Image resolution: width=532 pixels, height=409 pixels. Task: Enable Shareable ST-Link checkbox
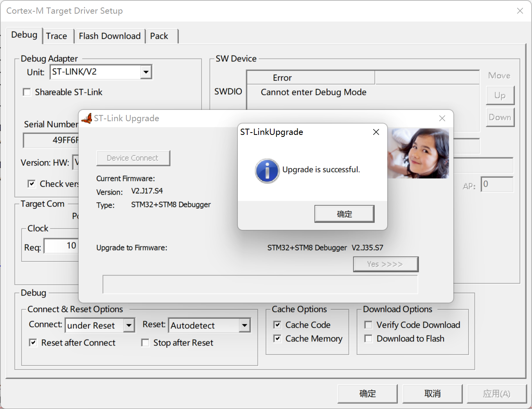click(x=27, y=92)
